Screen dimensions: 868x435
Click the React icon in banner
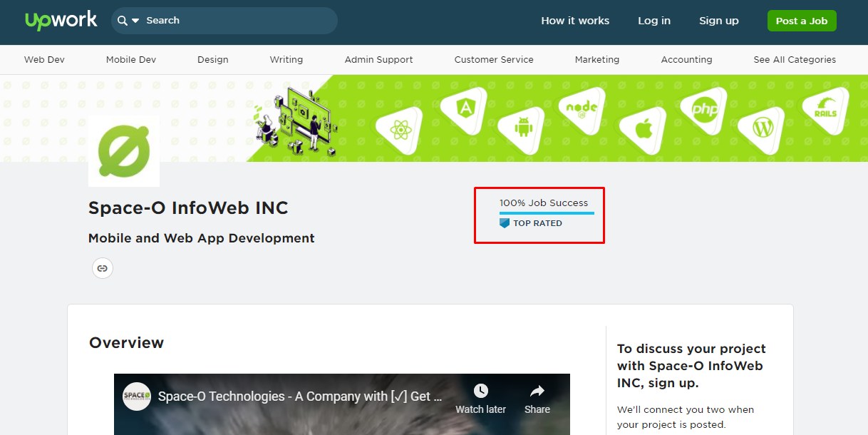tap(401, 130)
